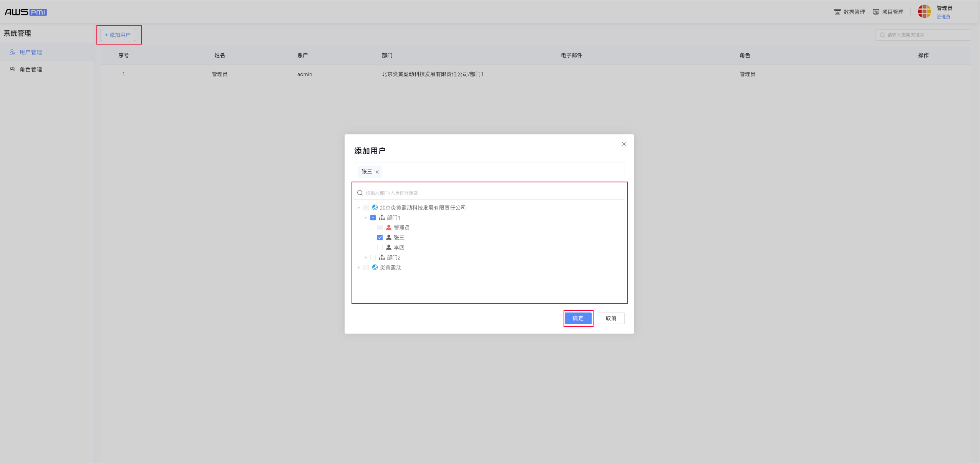980x463 pixels.
Task: Click the globe icon beside 炎黄盈动
Action: point(375,267)
